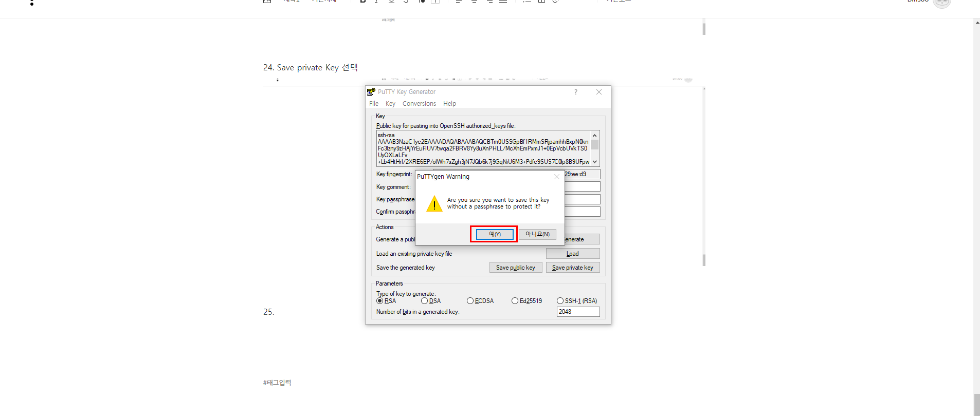
Task: Open the Conversions menu
Action: tap(419, 104)
